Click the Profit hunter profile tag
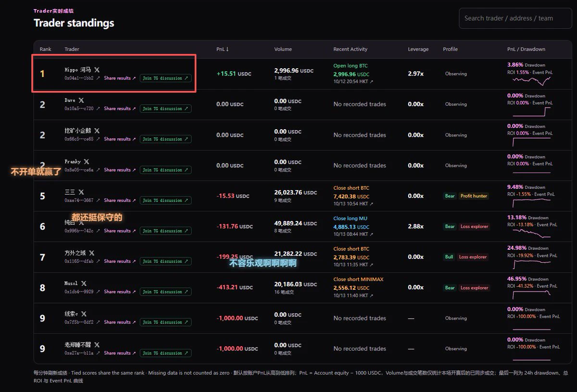Image resolution: width=577 pixels, height=392 pixels. pos(474,196)
